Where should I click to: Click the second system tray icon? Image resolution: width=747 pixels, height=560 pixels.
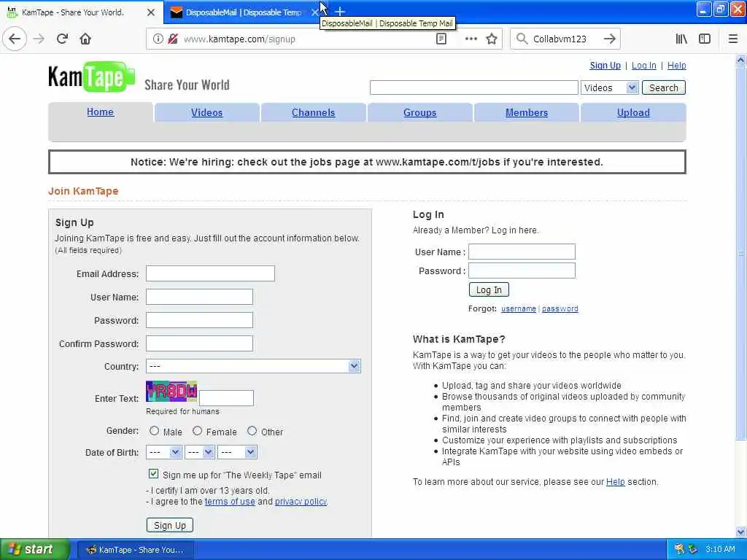pos(693,549)
